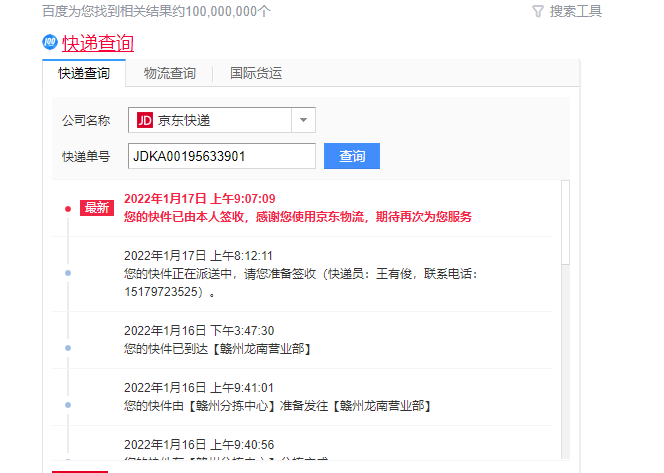Click the text 2022年1月16日 下午3:47:30
This screenshot has width=664, height=473.
pyautogui.click(x=199, y=331)
